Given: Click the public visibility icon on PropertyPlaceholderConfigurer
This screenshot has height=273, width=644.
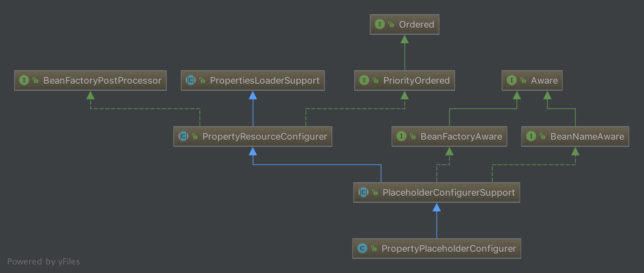Looking at the screenshot, I should [x=374, y=249].
